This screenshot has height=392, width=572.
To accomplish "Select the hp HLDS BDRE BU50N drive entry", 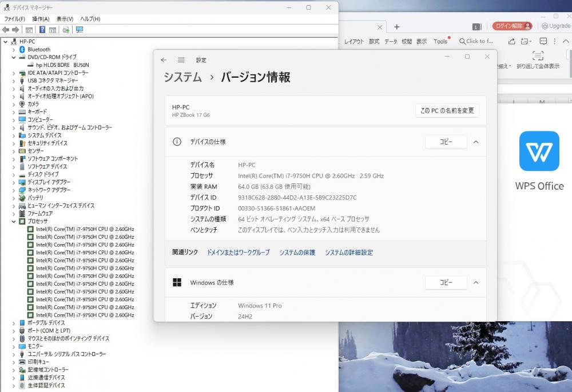I will pos(62,65).
